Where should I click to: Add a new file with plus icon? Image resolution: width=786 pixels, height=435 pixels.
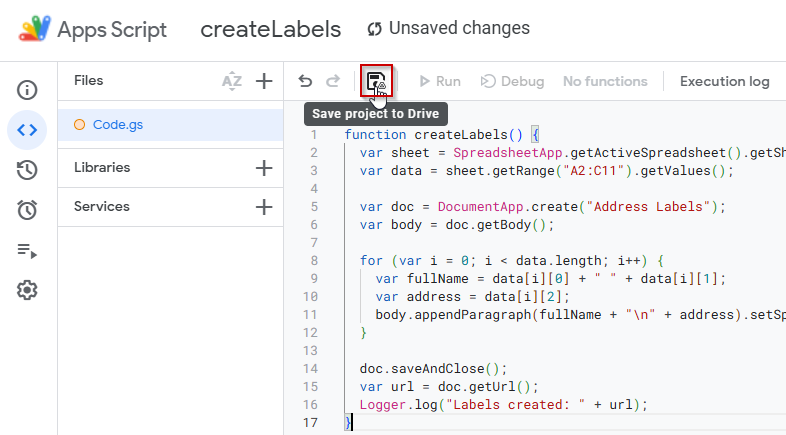(264, 81)
